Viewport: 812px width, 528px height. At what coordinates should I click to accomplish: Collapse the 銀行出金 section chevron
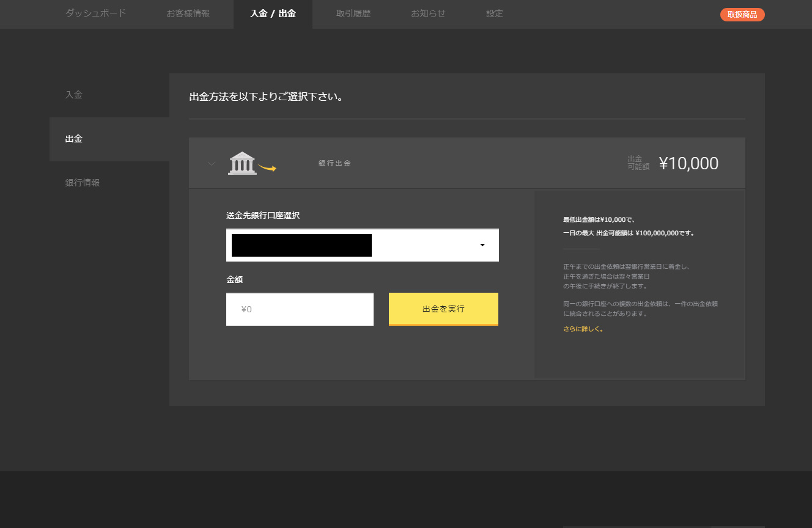212,164
